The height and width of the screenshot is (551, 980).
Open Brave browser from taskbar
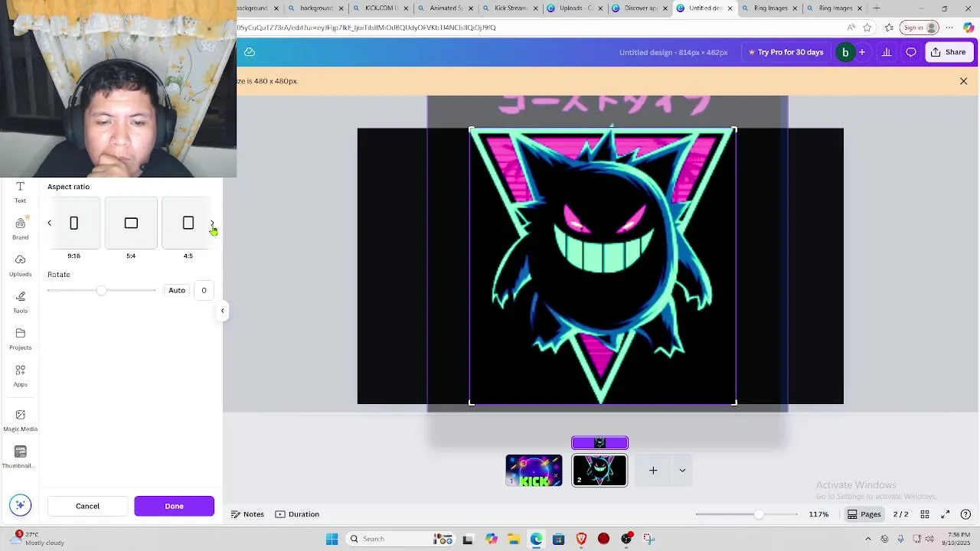(581, 539)
